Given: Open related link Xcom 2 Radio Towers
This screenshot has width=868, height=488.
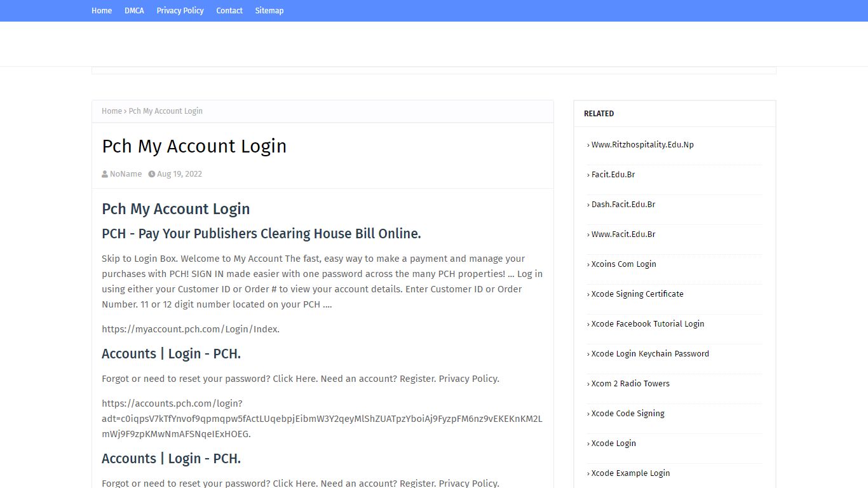Looking at the screenshot, I should (x=630, y=384).
